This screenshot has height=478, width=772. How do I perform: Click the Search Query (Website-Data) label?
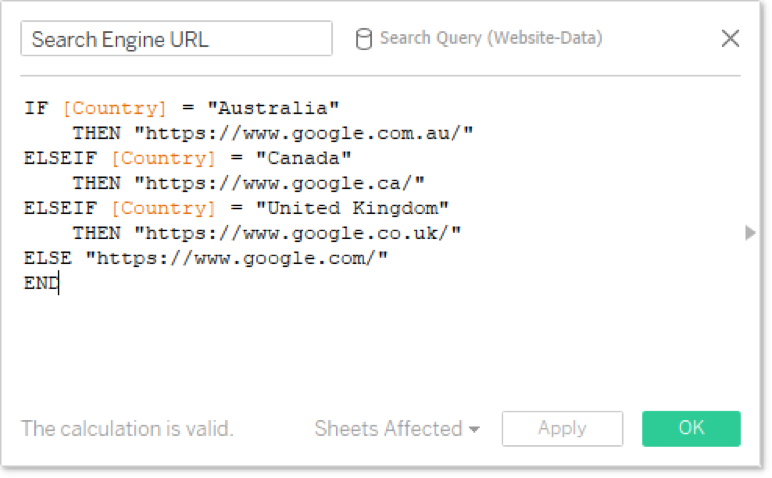click(x=491, y=38)
